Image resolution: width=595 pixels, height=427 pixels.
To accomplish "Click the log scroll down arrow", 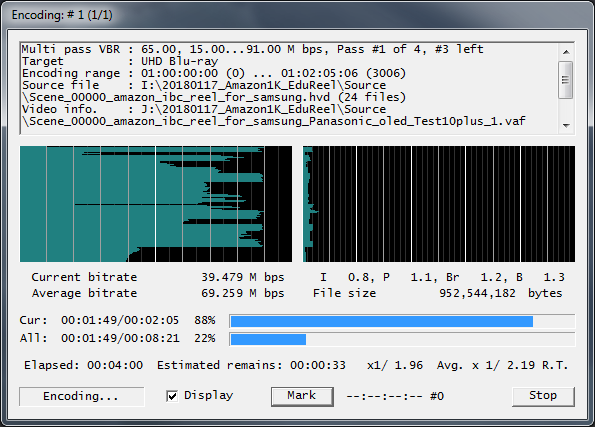I will tap(566, 126).
